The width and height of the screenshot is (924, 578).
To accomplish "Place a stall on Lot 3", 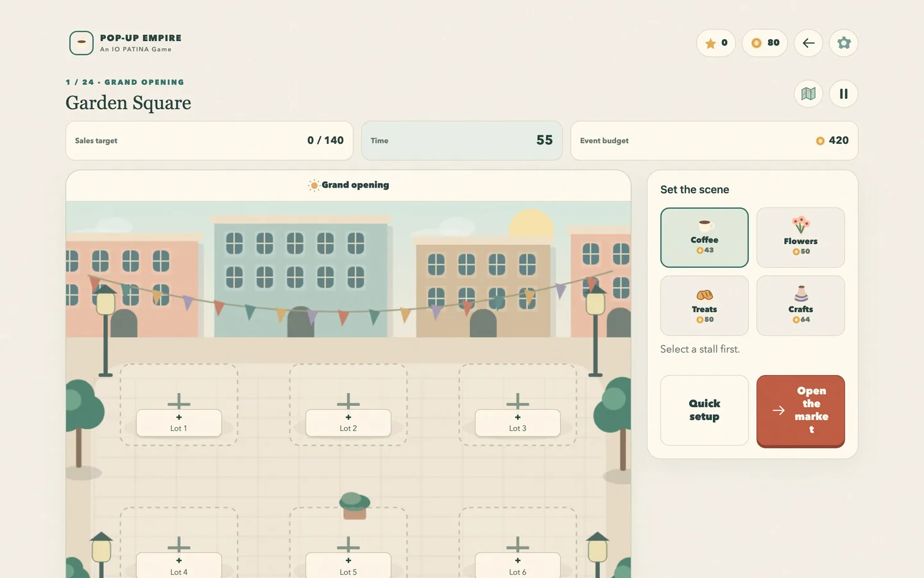I will click(x=518, y=423).
